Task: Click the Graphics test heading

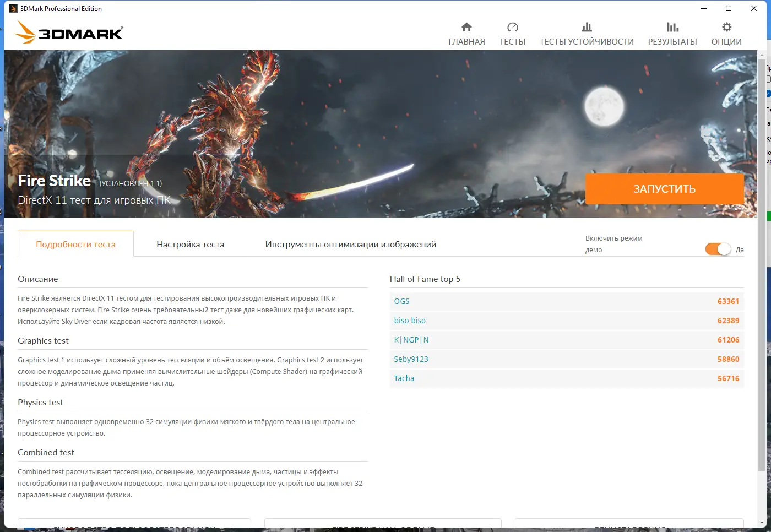Action: [43, 340]
